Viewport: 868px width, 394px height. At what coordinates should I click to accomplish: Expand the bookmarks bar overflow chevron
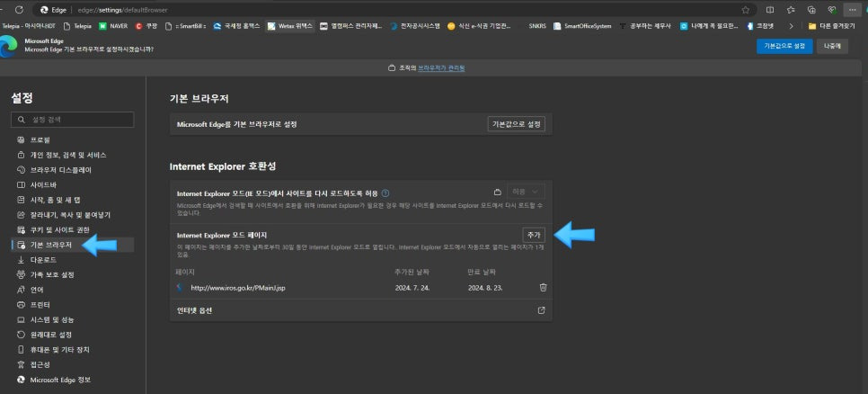point(791,25)
